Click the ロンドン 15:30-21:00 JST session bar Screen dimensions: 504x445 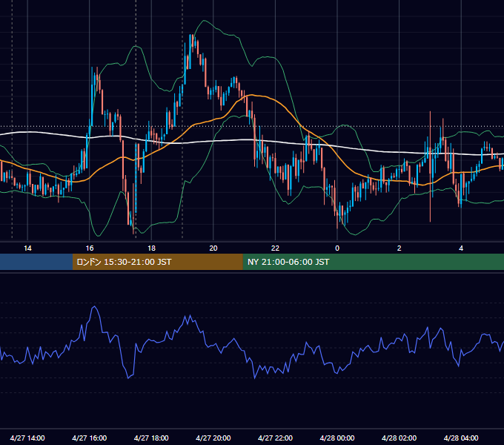157,262
